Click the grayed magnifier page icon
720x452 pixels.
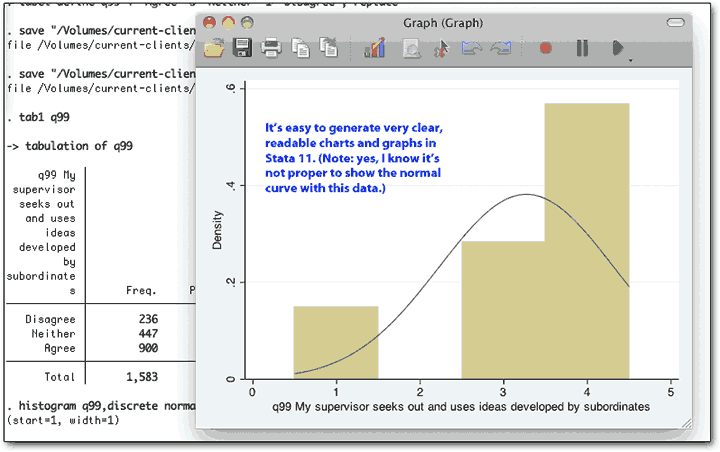click(x=411, y=48)
